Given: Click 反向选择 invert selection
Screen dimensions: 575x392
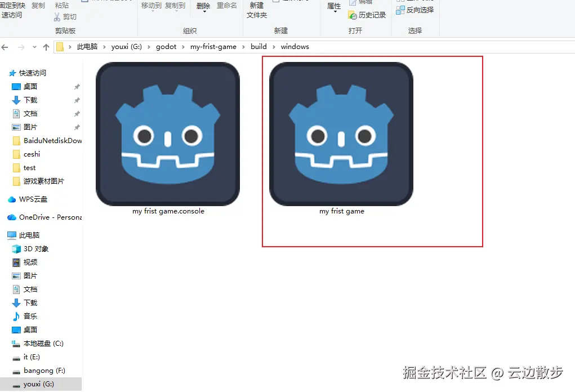Looking at the screenshot, I should 415,10.
